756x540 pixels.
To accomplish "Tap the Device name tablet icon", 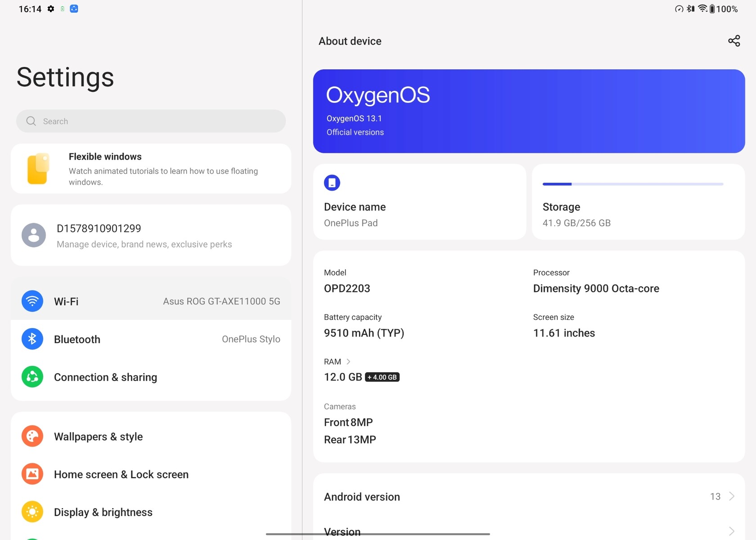I will click(332, 183).
